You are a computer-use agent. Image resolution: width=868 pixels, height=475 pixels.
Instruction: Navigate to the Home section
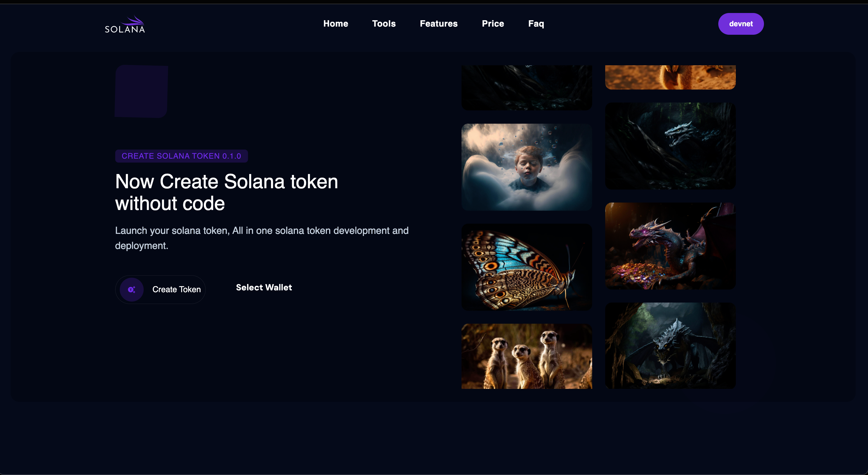click(336, 24)
